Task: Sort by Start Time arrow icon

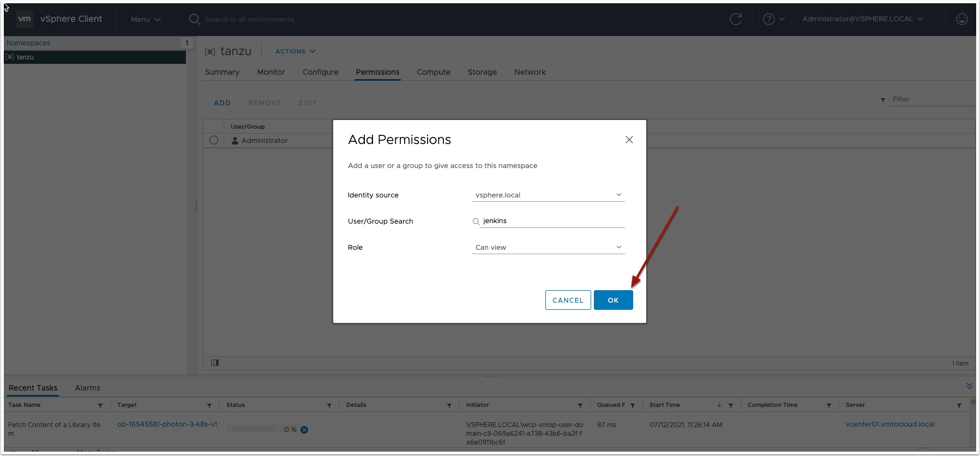Action: tap(719, 405)
